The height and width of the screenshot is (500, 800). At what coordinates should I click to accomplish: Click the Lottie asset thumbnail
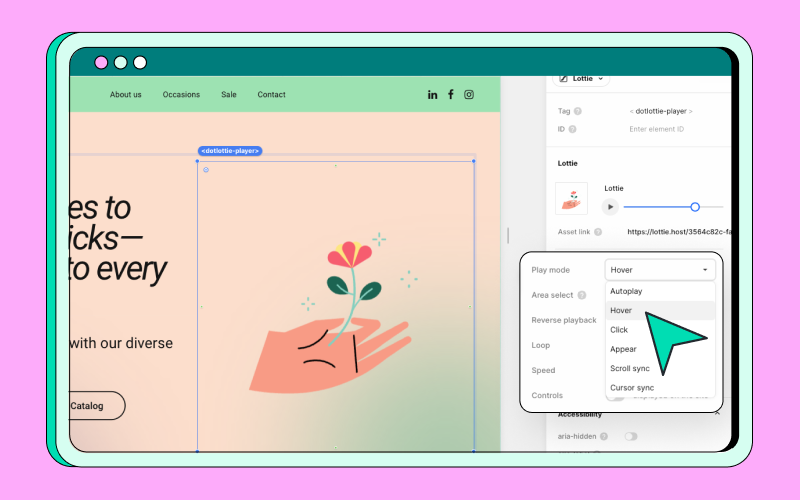click(x=571, y=198)
